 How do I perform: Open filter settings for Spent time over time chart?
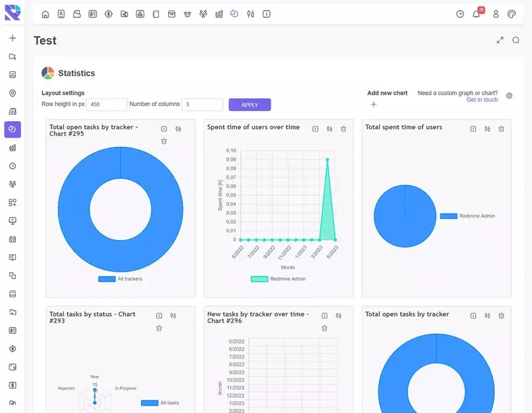click(x=329, y=129)
